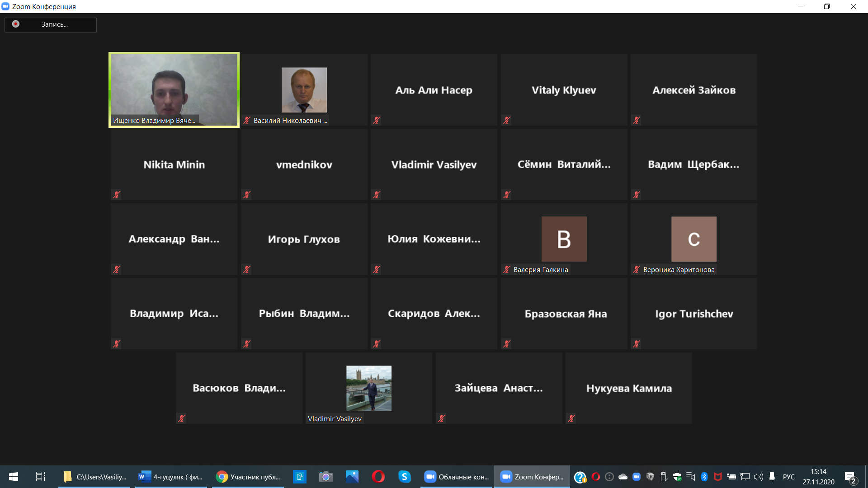Viewport: 868px width, 488px height.
Task: Click Владимир Иса participant name
Action: pyautogui.click(x=174, y=314)
